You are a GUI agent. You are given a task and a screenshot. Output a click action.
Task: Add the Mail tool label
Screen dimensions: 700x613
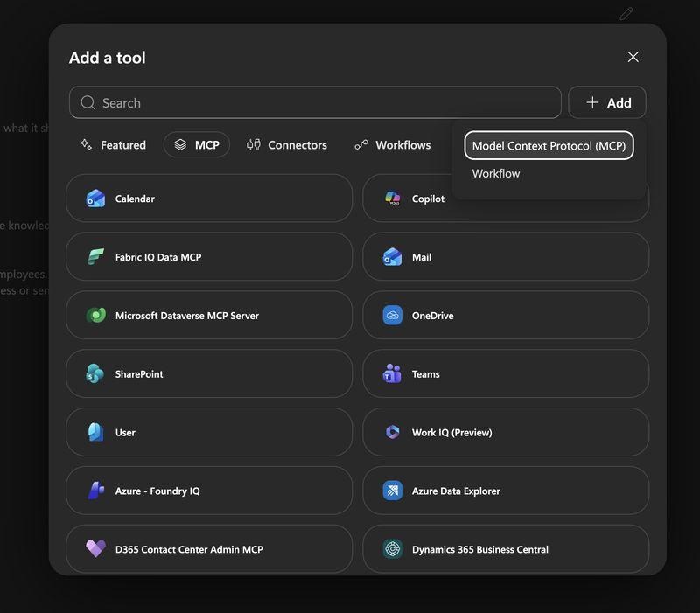click(422, 257)
